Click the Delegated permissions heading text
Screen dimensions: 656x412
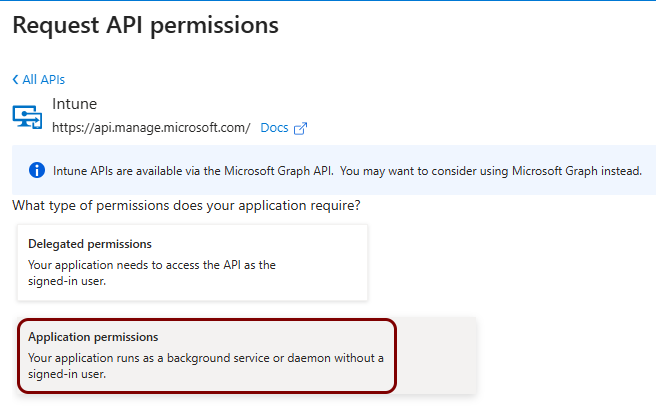[90, 244]
